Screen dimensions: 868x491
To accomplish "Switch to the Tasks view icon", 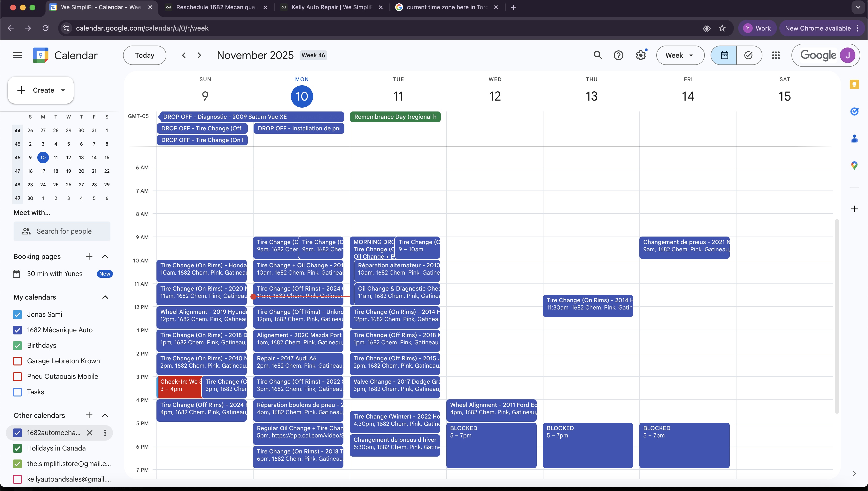I will [748, 55].
